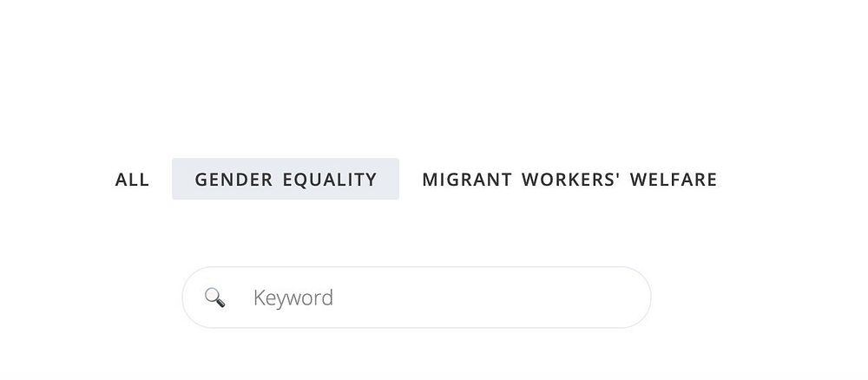Tap the magnifier in the search bar
Image resolution: width=868 pixels, height=380 pixels.
(214, 298)
